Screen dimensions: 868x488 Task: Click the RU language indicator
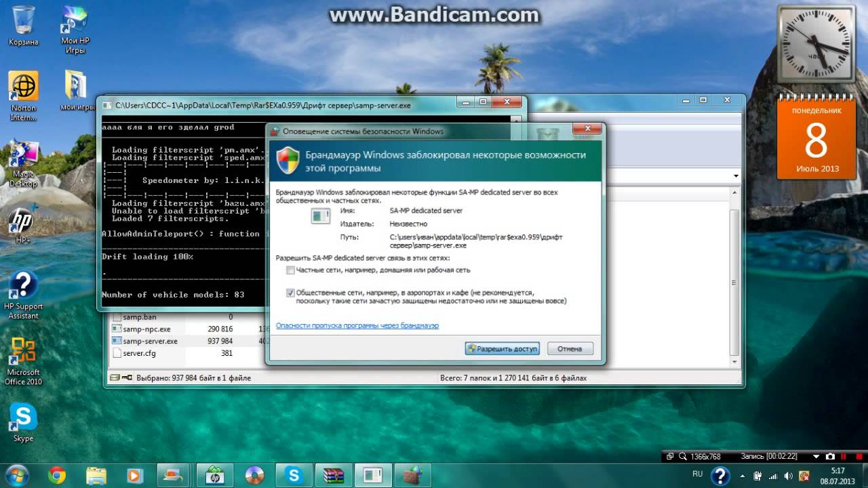point(698,474)
